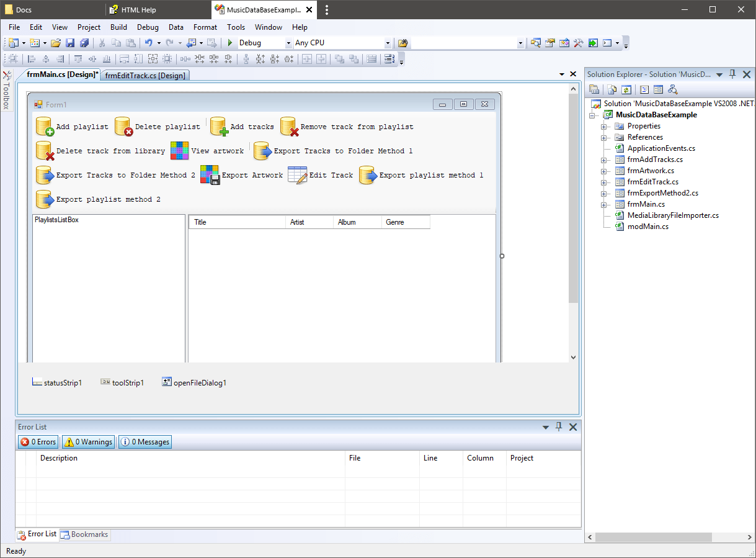The width and height of the screenshot is (756, 558).
Task: Click the Undo arrow icon
Action: pyautogui.click(x=148, y=43)
